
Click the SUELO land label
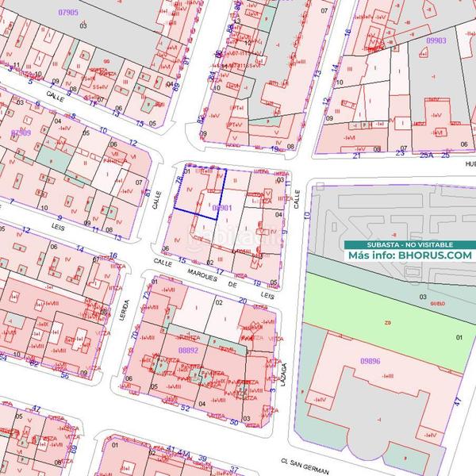pos(437,302)
